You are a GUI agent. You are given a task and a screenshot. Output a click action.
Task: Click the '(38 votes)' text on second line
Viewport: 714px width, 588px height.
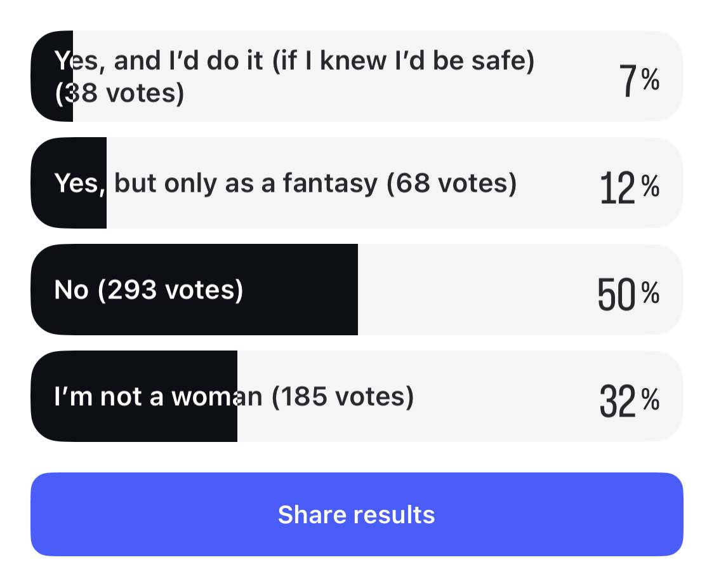[119, 93]
